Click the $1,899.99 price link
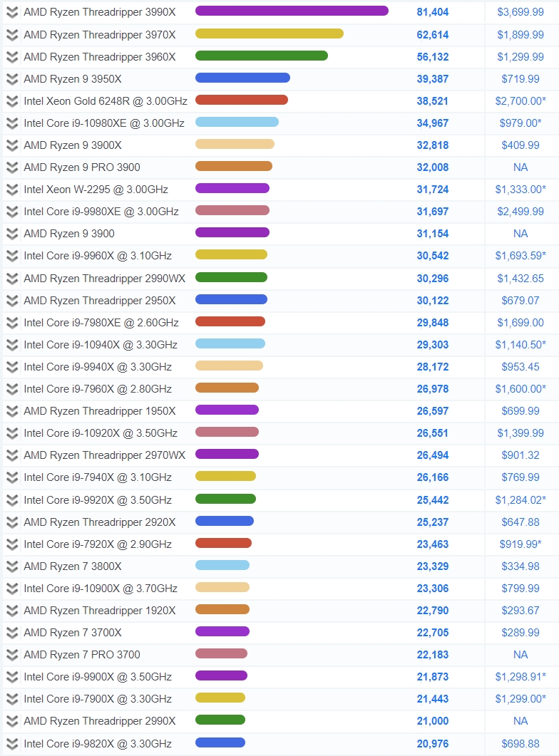Screen dimensions: 559x756 pyautogui.click(x=520, y=35)
